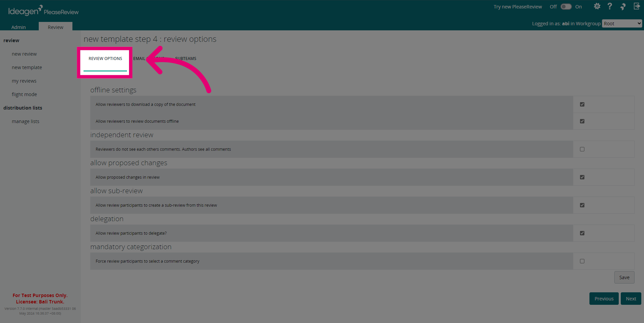Click the Ideagen hub logo icon in header
This screenshot has width=644, height=323.
[x=623, y=6]
